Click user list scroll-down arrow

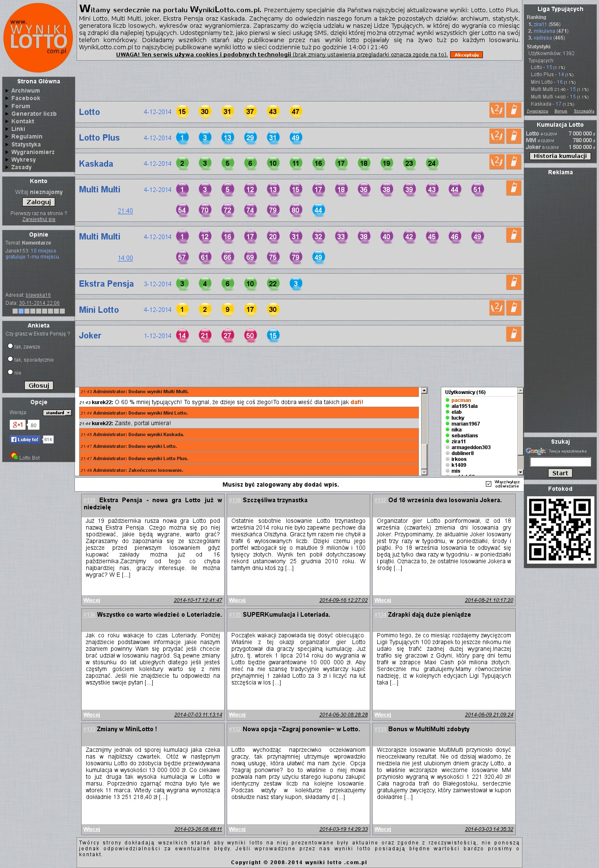(520, 472)
